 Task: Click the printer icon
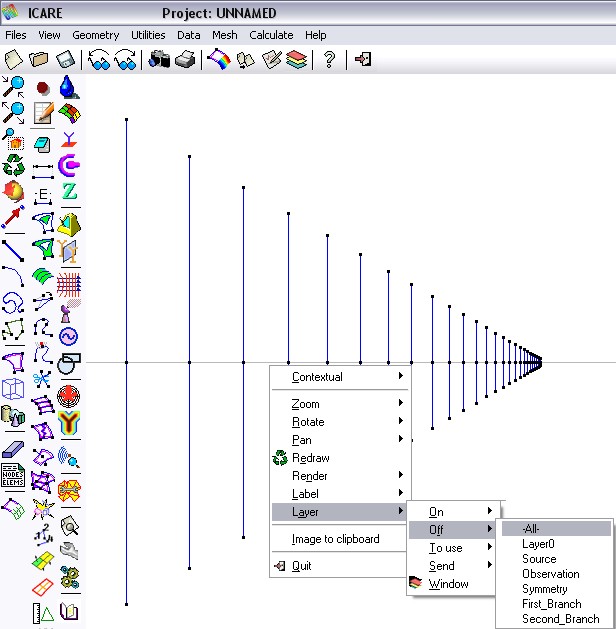pos(185,60)
